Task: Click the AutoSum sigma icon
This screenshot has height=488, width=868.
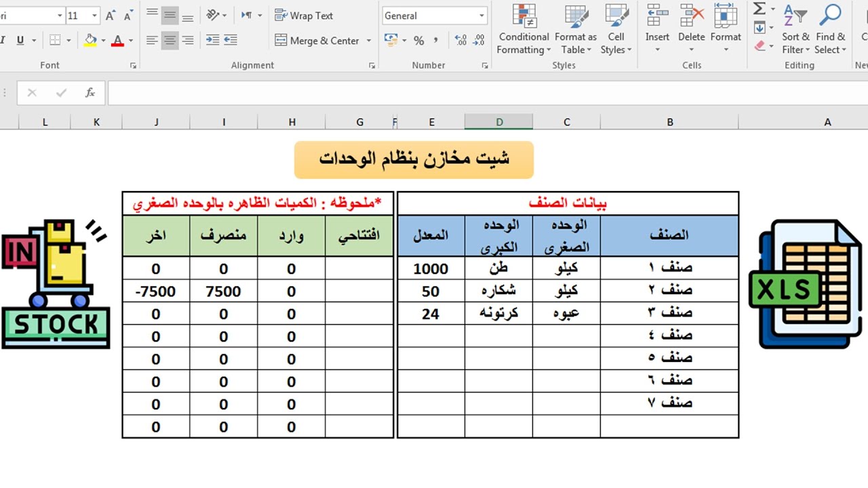Action: point(759,9)
